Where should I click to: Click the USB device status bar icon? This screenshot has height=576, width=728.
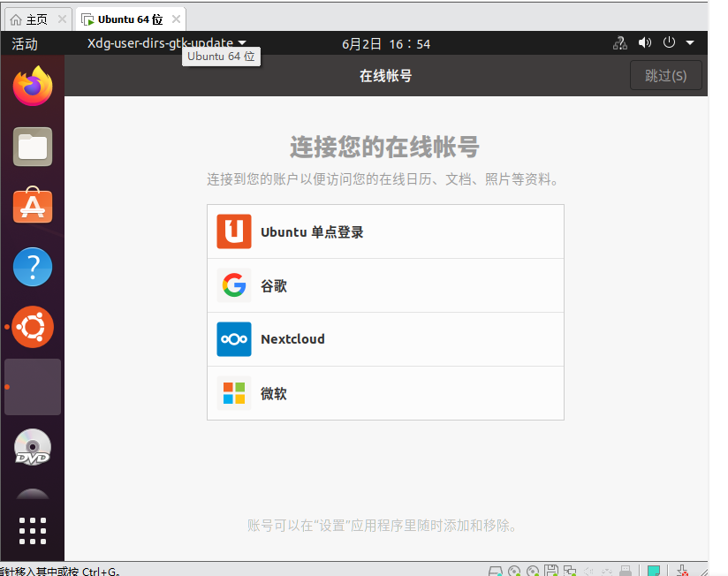click(x=626, y=571)
